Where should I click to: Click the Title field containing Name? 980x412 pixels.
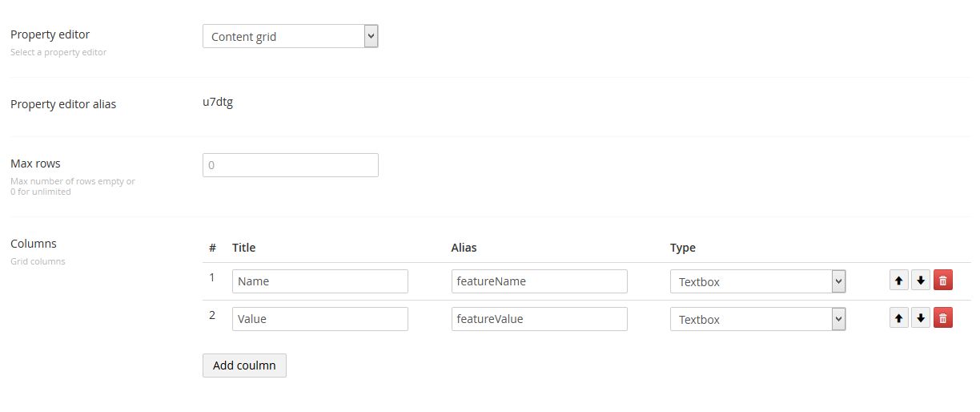[319, 281]
